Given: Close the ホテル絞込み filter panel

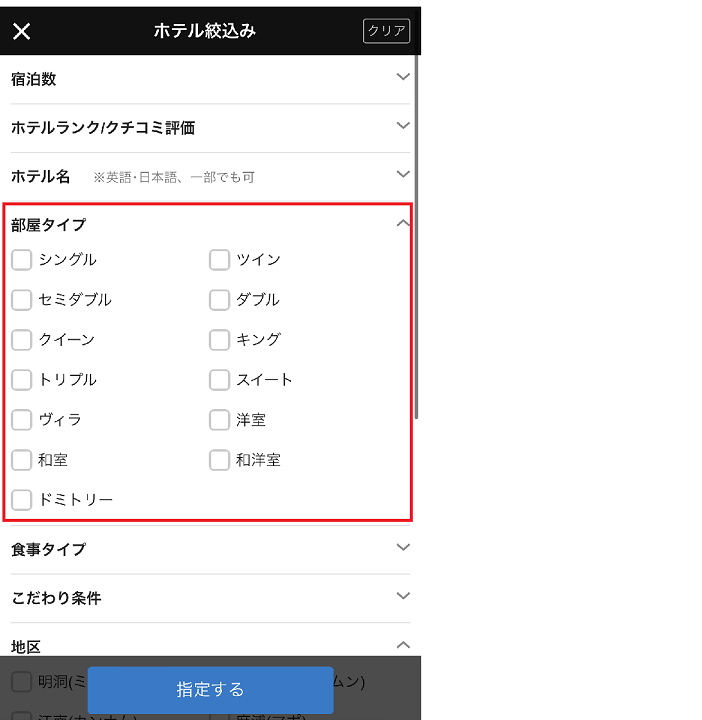Looking at the screenshot, I should [x=21, y=32].
